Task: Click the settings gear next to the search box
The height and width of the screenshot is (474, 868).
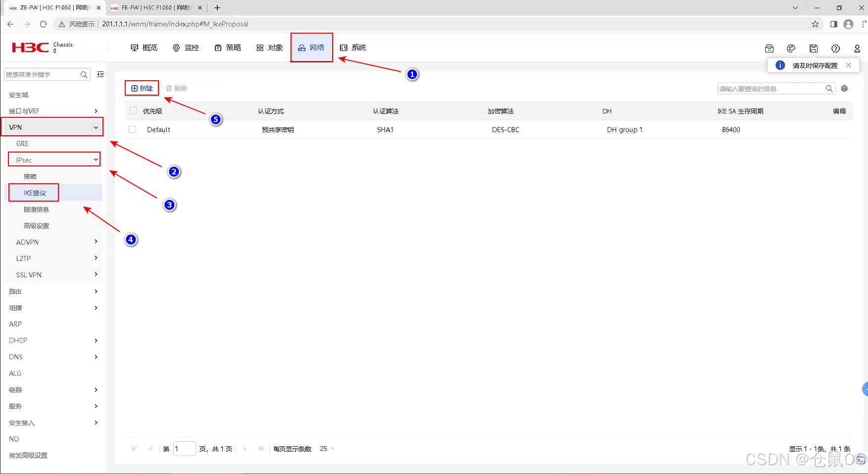Action: [844, 88]
